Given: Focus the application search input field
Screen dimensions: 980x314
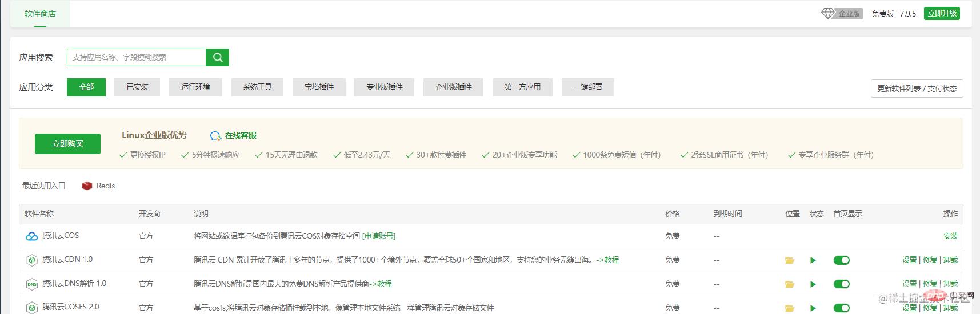Looking at the screenshot, I should click(136, 57).
